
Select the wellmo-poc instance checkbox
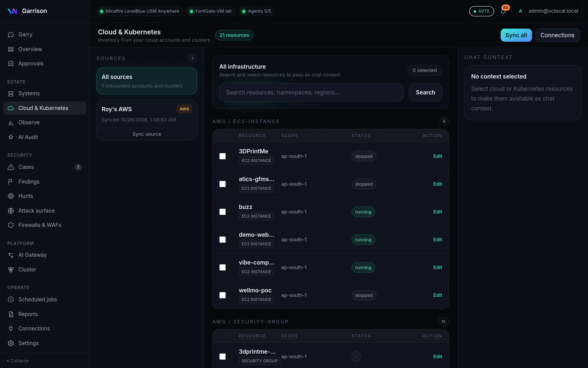[x=222, y=295]
